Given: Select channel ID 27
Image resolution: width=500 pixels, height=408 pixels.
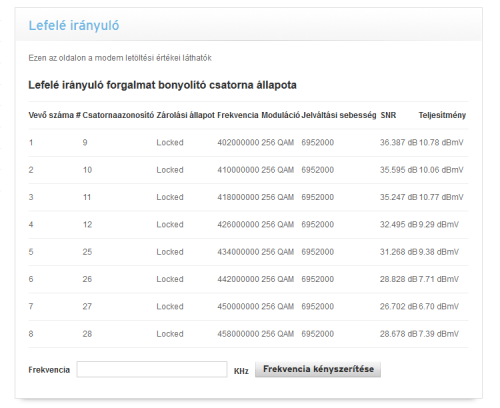Looking at the screenshot, I should [x=87, y=307].
